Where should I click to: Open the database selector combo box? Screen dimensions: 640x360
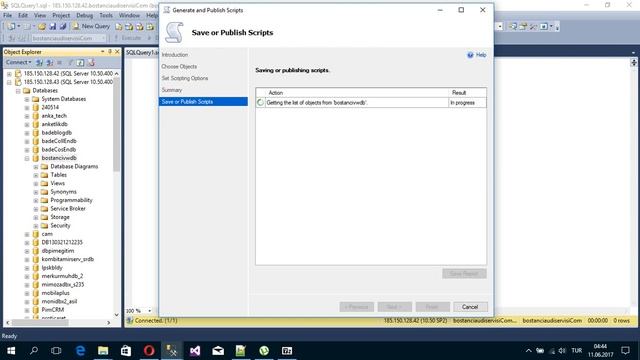(69, 38)
